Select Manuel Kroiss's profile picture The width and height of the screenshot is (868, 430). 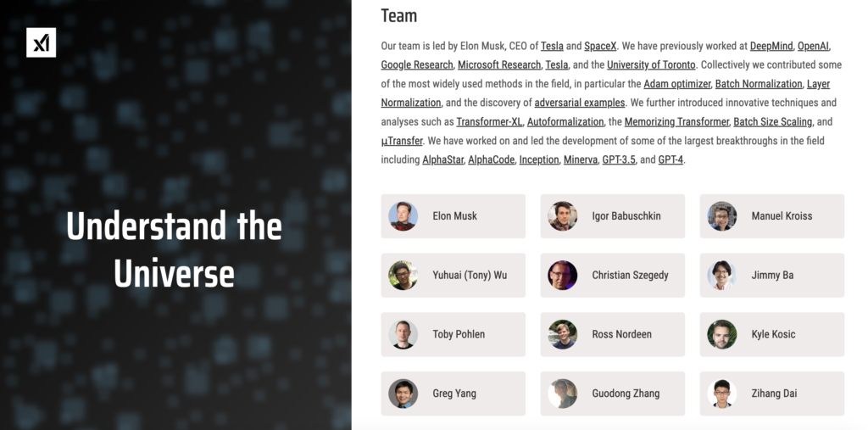coord(722,216)
